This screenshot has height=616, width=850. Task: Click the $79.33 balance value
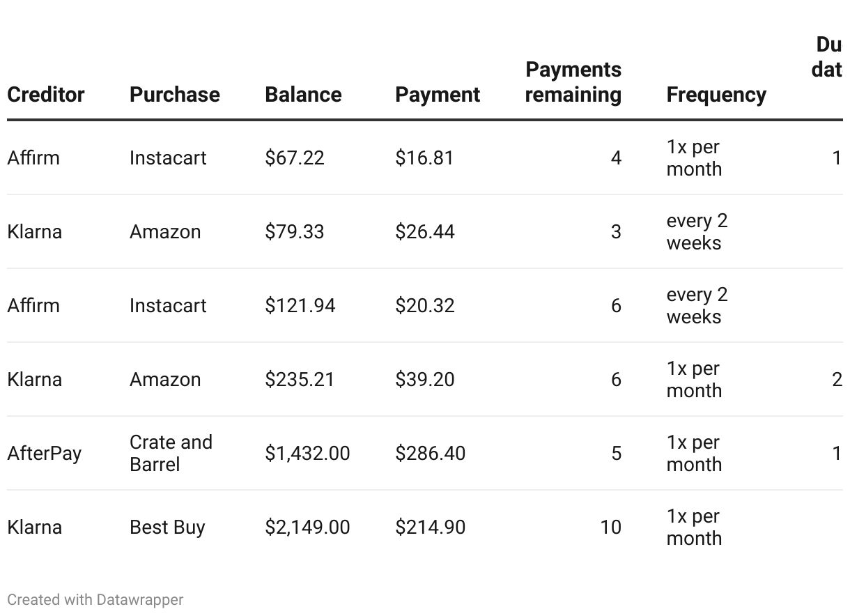tap(295, 232)
